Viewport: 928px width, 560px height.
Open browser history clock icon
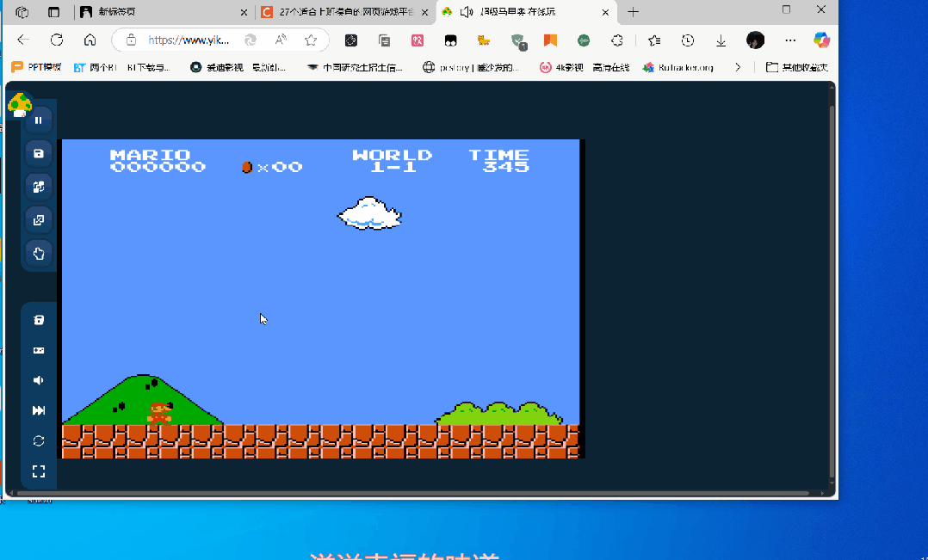coord(687,40)
